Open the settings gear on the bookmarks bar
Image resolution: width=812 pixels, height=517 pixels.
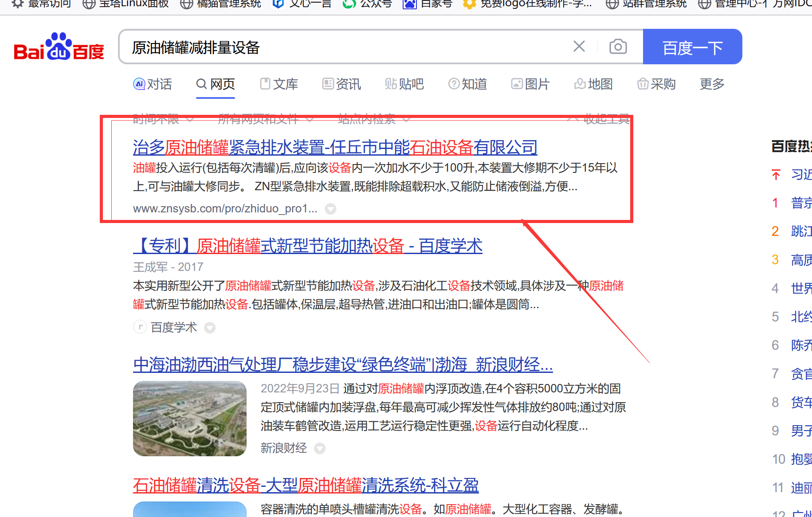[x=16, y=4]
